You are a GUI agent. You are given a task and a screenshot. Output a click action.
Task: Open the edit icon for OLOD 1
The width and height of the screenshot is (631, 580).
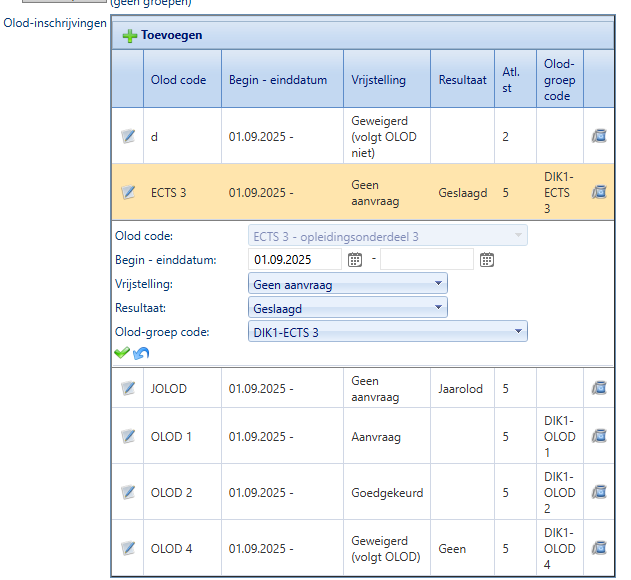click(x=128, y=436)
